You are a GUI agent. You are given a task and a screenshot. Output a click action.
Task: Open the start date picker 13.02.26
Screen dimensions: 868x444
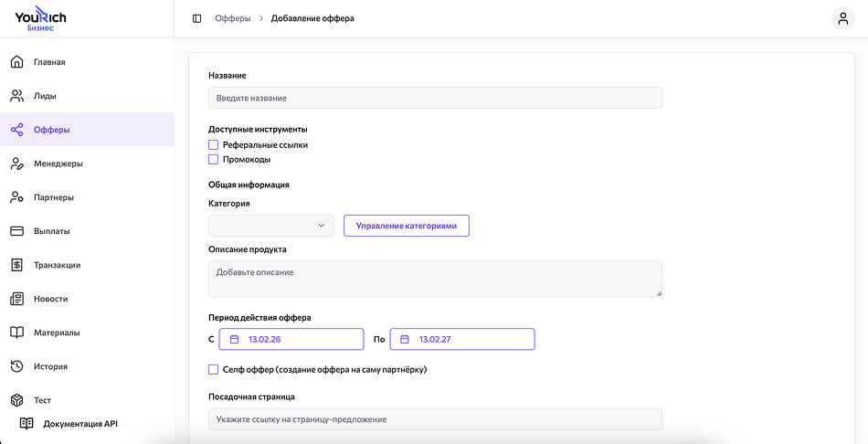pyautogui.click(x=291, y=339)
